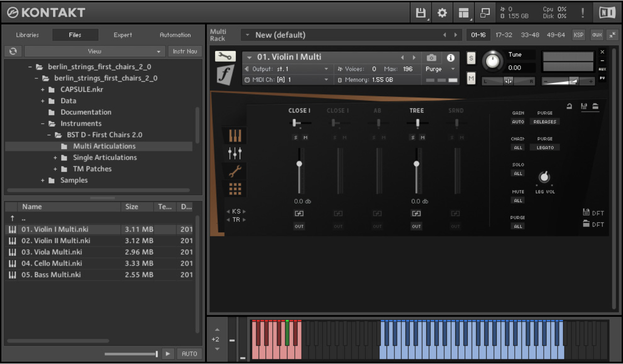The height and width of the screenshot is (364, 623).
Task: Mute the lit CLOSE I mic channel
Action: [305, 138]
